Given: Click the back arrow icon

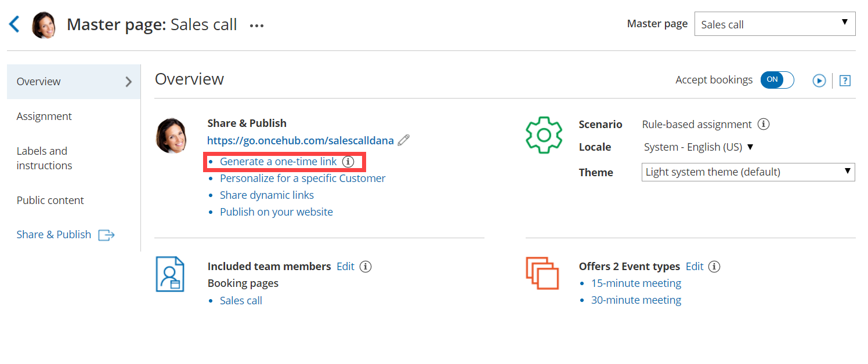Looking at the screenshot, I should (x=15, y=24).
